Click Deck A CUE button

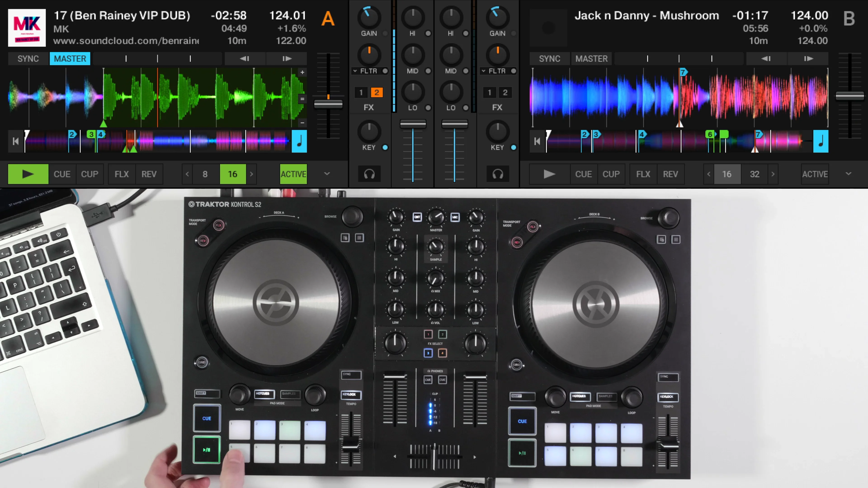click(x=62, y=174)
